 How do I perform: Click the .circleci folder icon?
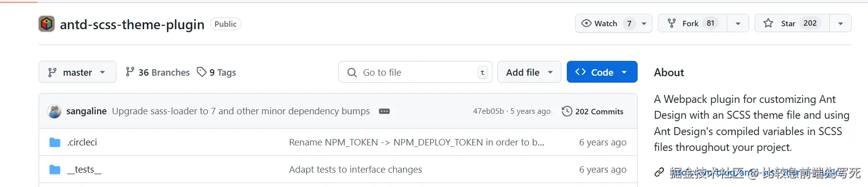(x=55, y=142)
